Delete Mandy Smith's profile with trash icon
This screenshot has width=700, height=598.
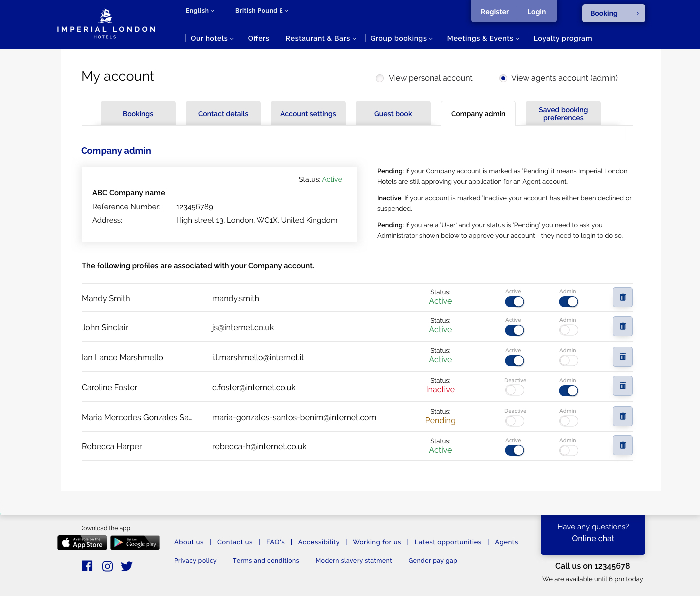click(622, 298)
